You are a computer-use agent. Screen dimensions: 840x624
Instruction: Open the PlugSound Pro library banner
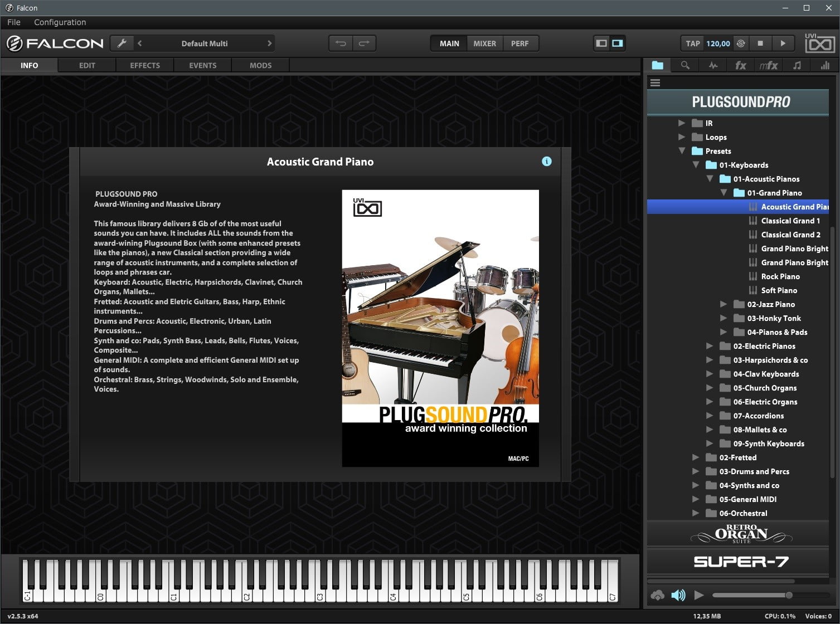click(738, 102)
